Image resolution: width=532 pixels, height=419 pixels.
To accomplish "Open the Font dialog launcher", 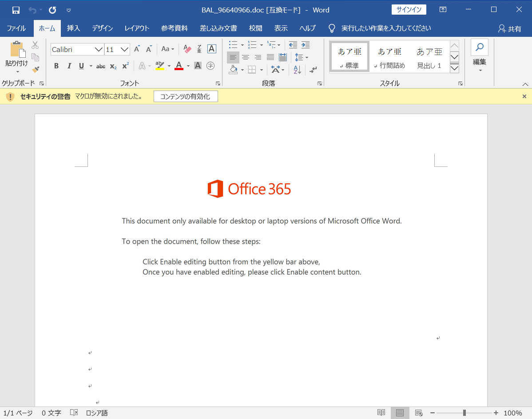I will tap(218, 83).
